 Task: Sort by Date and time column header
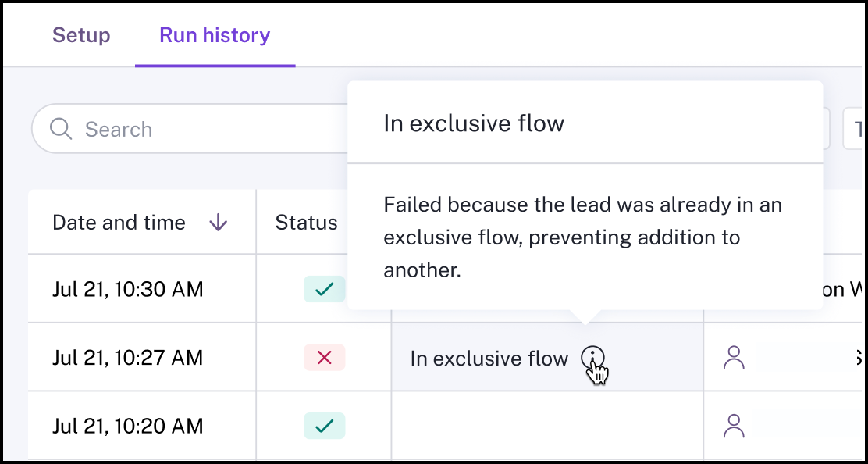tap(119, 223)
